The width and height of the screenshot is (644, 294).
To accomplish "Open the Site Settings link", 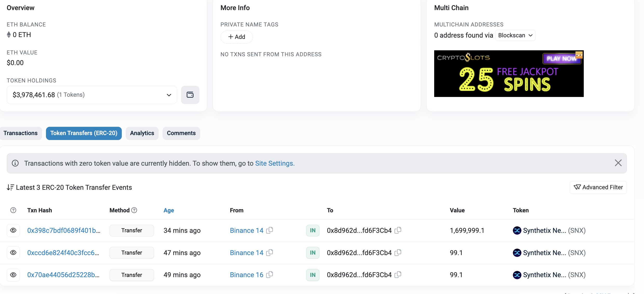I will click(x=275, y=163).
